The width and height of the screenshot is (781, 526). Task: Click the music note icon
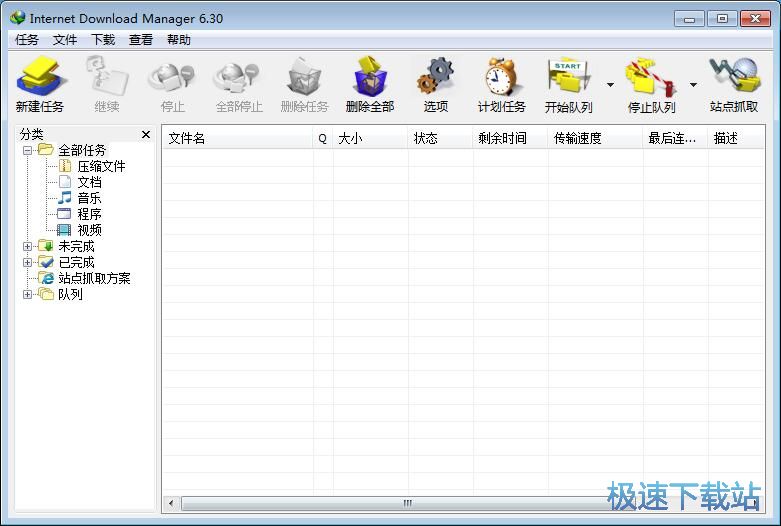(65, 198)
